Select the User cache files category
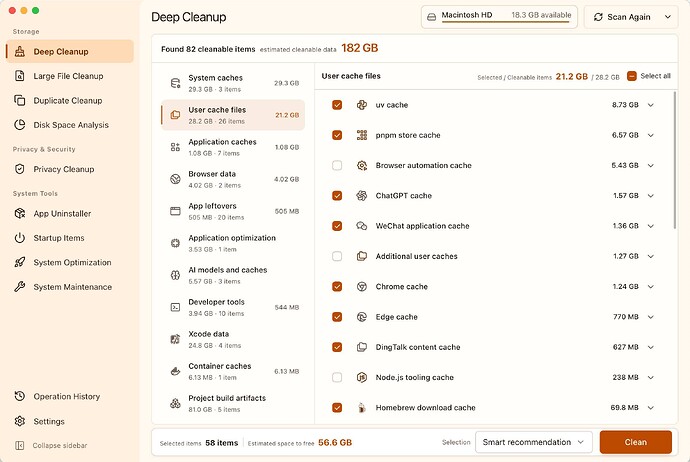 [x=233, y=115]
